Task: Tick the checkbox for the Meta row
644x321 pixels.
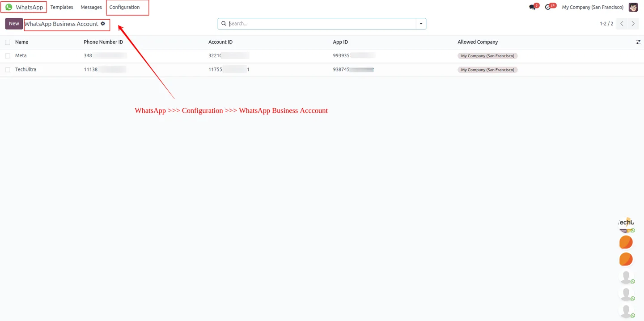Action: tap(8, 56)
